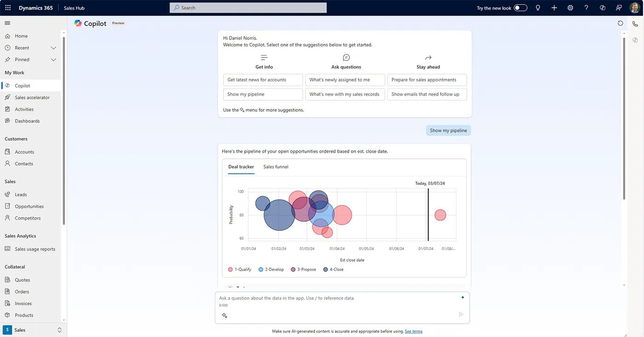Click the plus quick create icon

pos(554,8)
